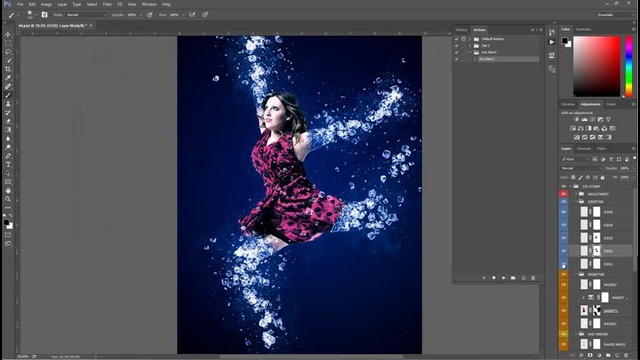
Task: Toggle visibility of SMOKE1 layer
Action: point(564,323)
